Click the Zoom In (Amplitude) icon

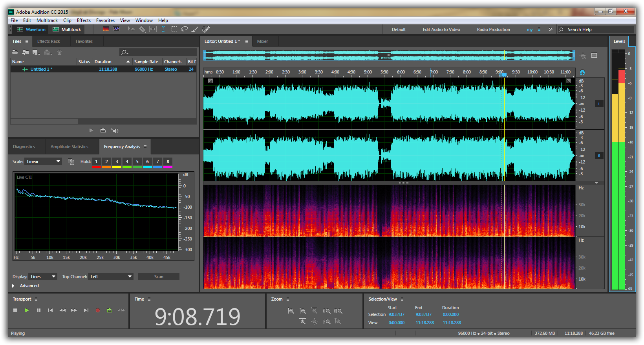[291, 311]
